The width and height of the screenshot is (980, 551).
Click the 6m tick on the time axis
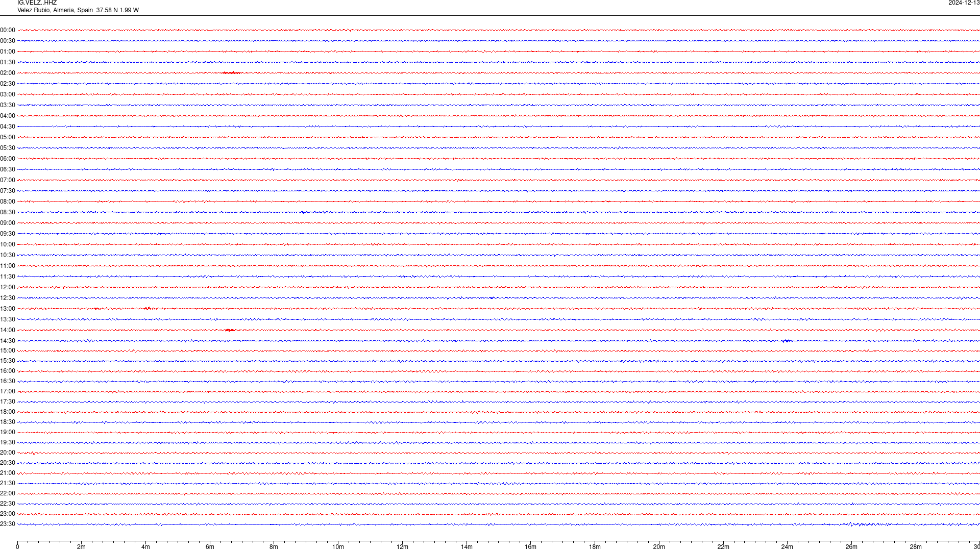[210, 547]
